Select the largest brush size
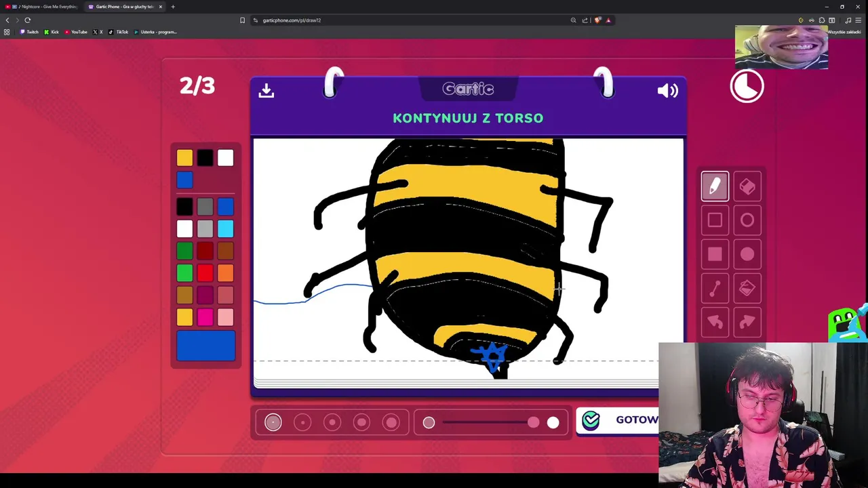 391,423
